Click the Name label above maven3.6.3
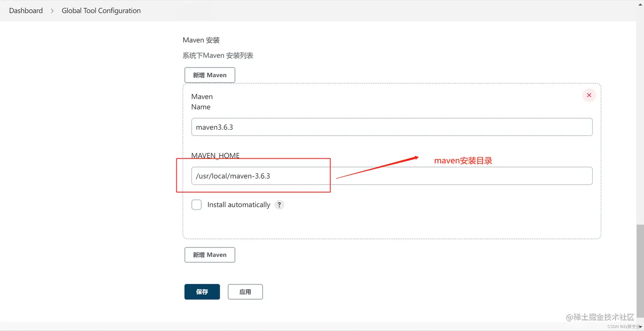This screenshot has height=331, width=644. pyautogui.click(x=201, y=107)
